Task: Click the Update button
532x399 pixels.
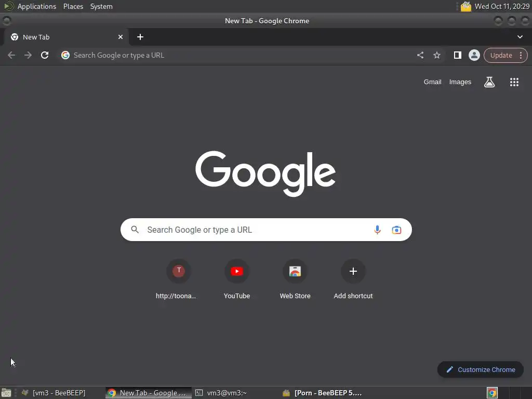Action: pos(501,55)
